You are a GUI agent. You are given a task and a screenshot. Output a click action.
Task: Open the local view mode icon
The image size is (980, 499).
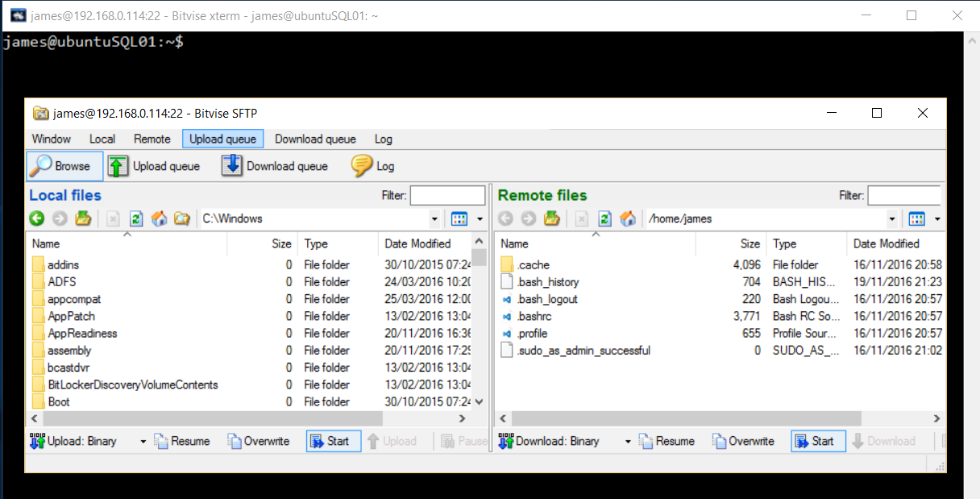pyautogui.click(x=459, y=218)
